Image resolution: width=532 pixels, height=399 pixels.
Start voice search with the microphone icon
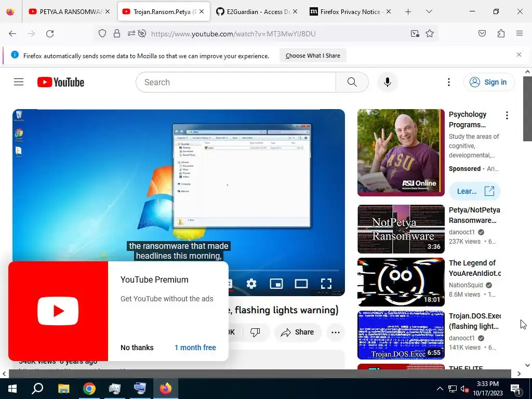point(387,82)
